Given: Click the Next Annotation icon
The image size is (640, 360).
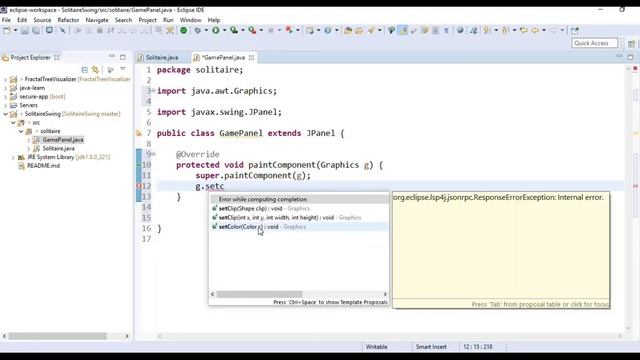Looking at the screenshot, I should click(487, 30).
